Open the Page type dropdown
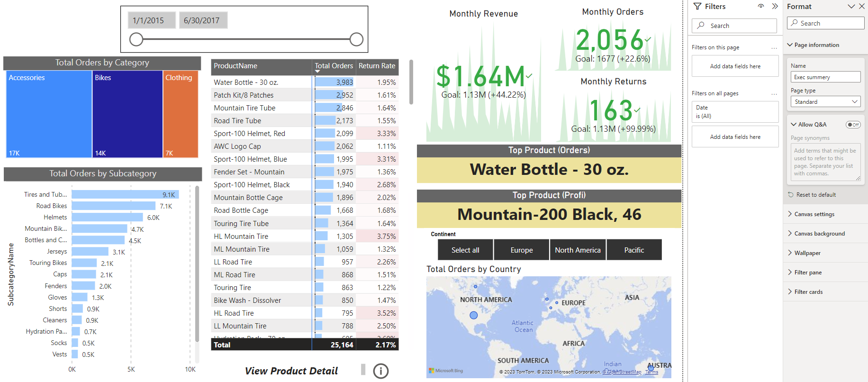Image resolution: width=868 pixels, height=382 pixels. click(x=825, y=102)
